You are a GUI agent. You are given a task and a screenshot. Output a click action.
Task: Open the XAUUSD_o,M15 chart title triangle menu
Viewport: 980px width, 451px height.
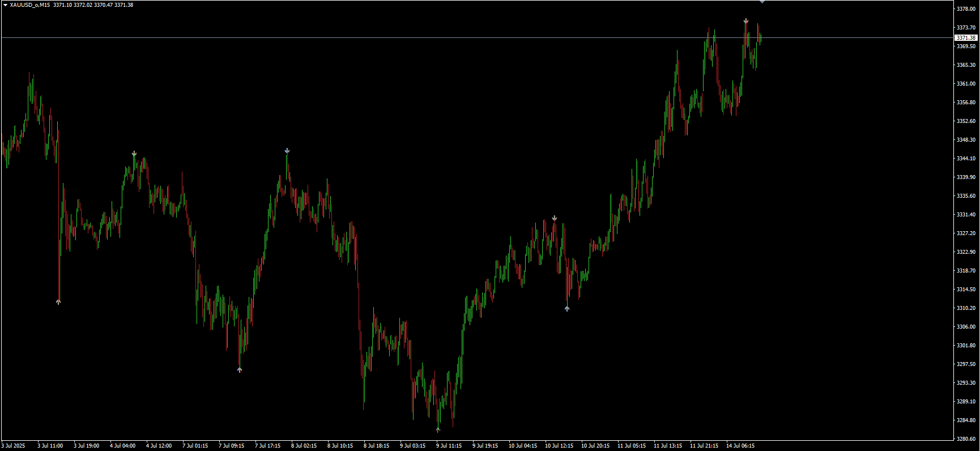point(5,5)
